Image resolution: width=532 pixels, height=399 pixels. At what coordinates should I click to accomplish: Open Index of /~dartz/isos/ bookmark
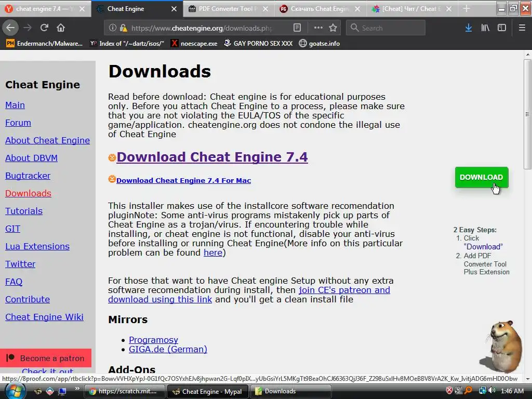127,44
